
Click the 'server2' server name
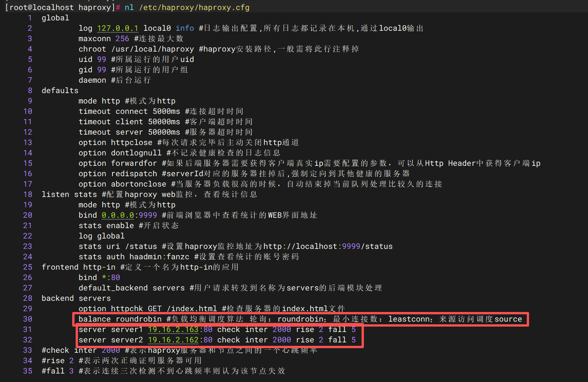[127, 340]
